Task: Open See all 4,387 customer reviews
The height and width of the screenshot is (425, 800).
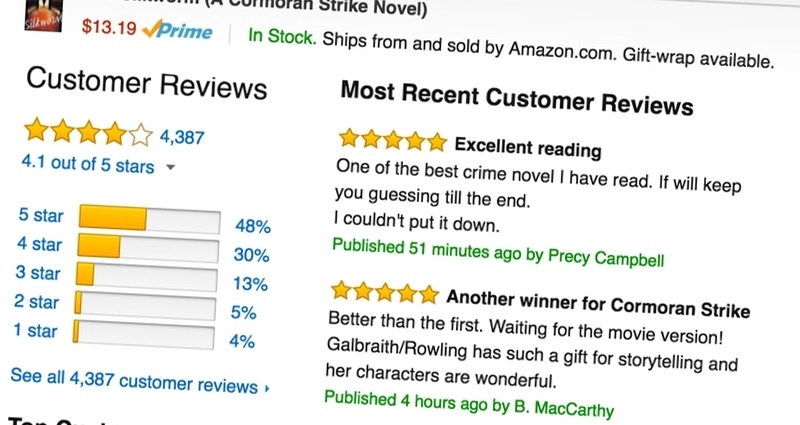Action: 134,381
